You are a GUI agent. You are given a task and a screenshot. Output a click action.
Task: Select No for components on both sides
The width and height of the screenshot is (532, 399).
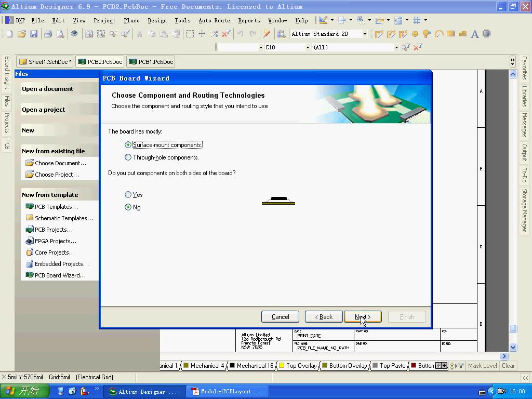tap(128, 207)
